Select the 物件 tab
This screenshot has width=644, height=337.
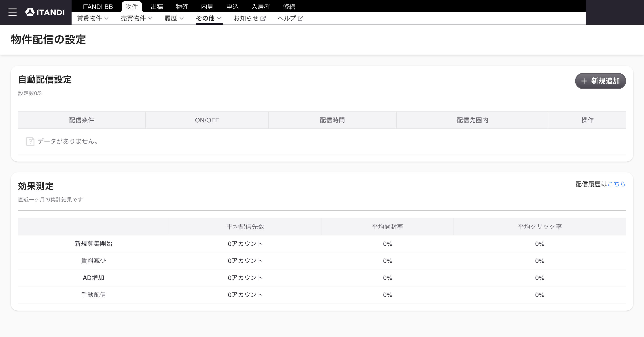pos(132,6)
